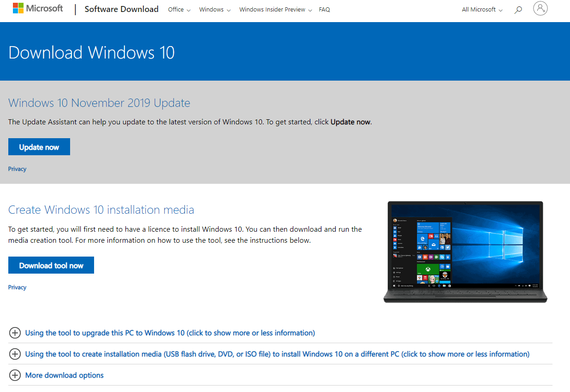
Task: Expand "Using the tool to upgrade this PC"
Action: (170, 333)
